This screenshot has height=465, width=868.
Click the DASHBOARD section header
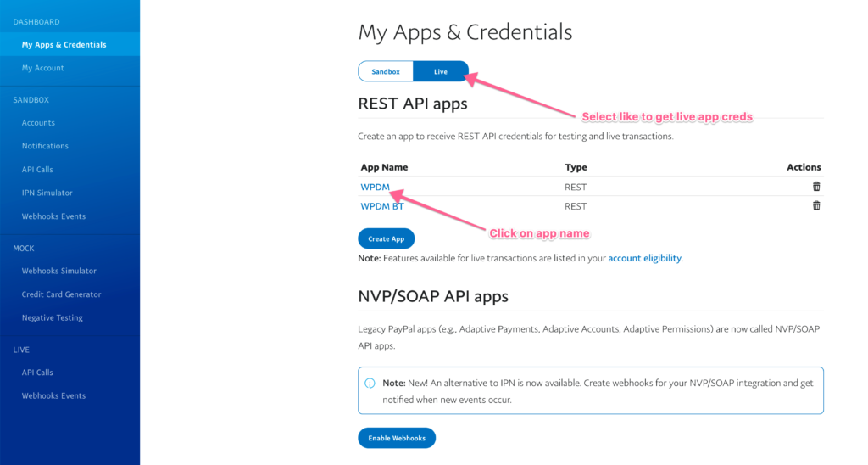pos(36,21)
